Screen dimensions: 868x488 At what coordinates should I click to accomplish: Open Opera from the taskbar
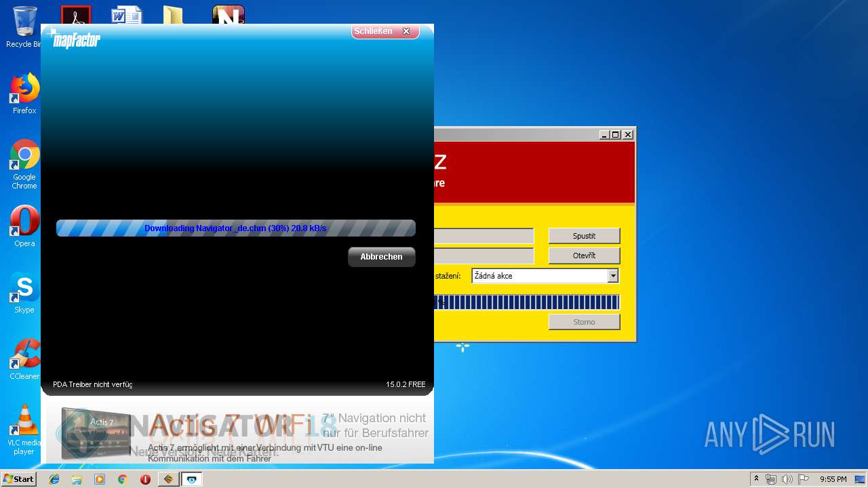(x=145, y=479)
